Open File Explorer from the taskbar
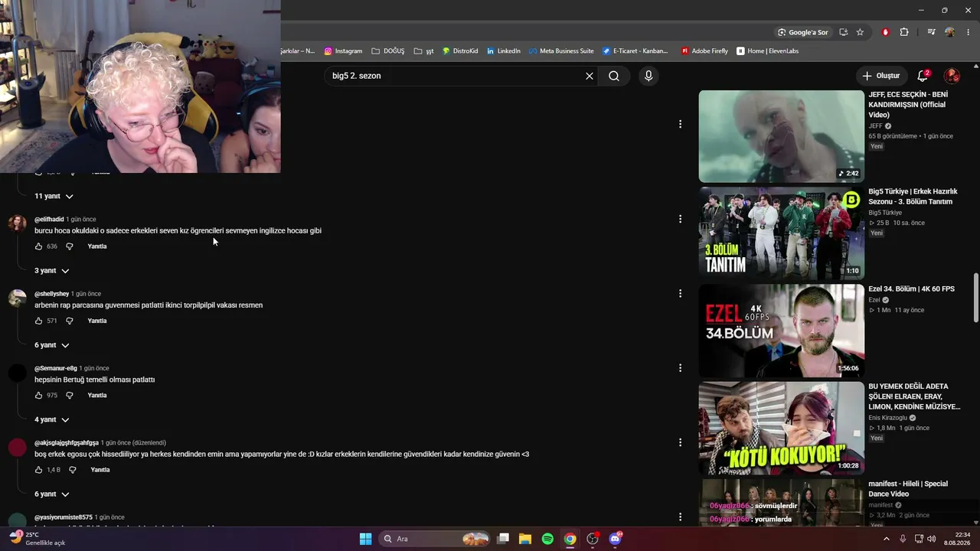 pyautogui.click(x=525, y=539)
